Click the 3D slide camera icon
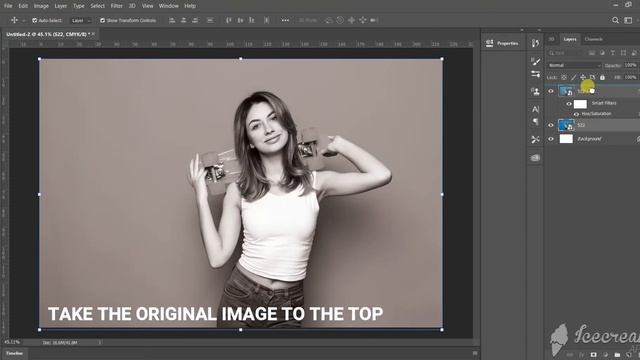The width and height of the screenshot is (640, 360). coord(362,20)
